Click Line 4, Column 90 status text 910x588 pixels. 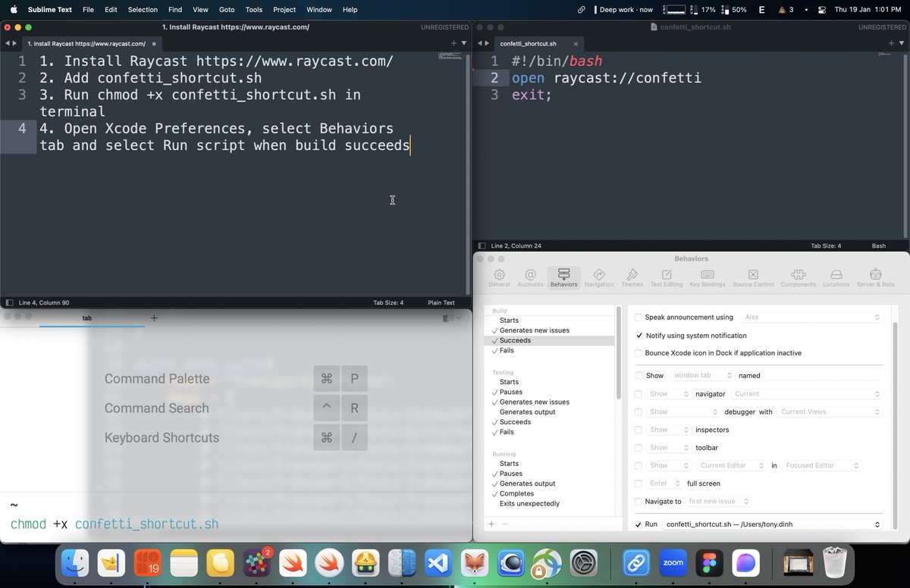[44, 302]
